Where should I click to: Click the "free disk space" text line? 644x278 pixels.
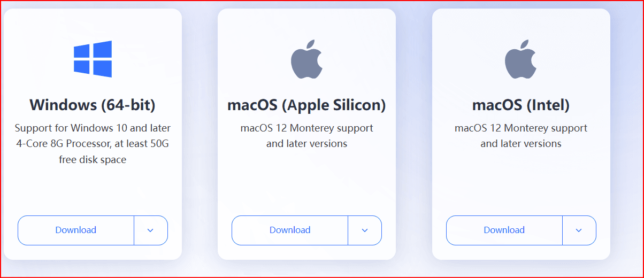click(x=93, y=159)
